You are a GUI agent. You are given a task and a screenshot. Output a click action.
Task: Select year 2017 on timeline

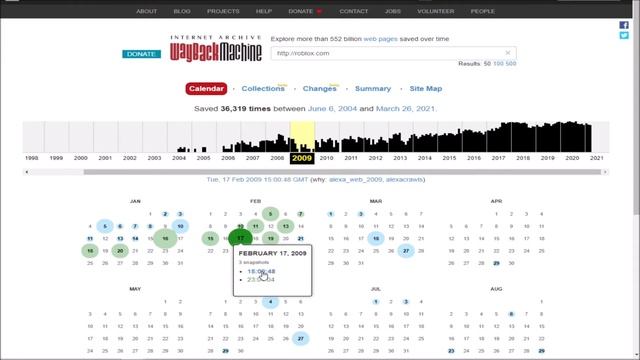[x=498, y=158]
